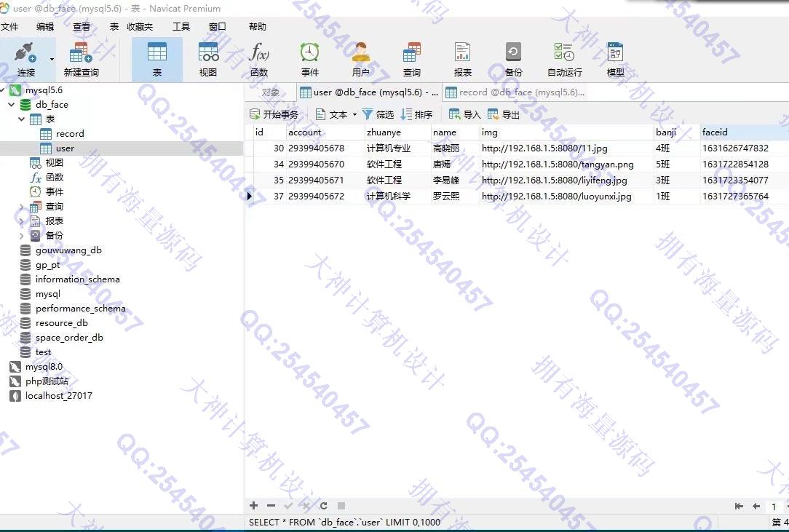789x532 pixels.
Task: Open the 收藏夹 menu
Action: (139, 27)
